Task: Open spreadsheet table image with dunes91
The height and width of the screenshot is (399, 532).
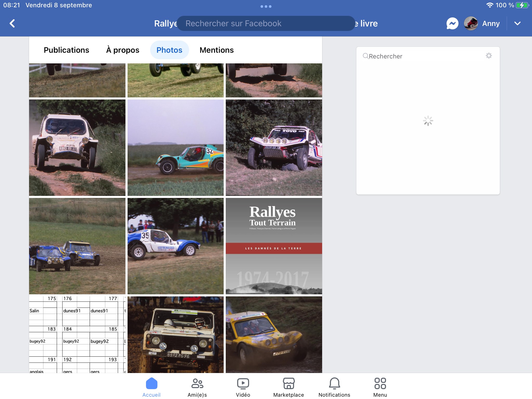Action: tap(77, 335)
